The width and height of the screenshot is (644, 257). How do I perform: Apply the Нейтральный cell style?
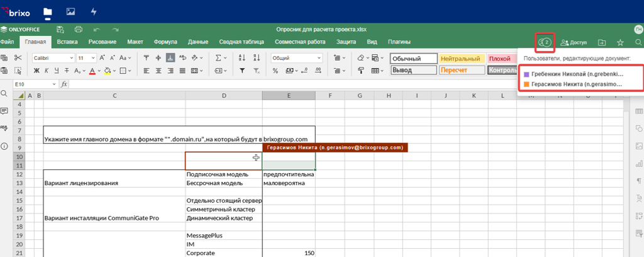tap(461, 58)
